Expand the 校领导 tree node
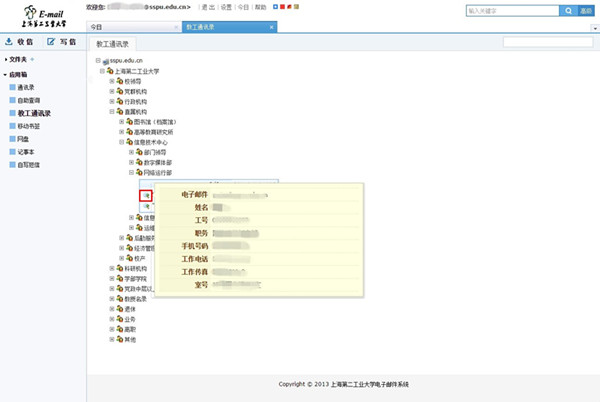 point(112,82)
